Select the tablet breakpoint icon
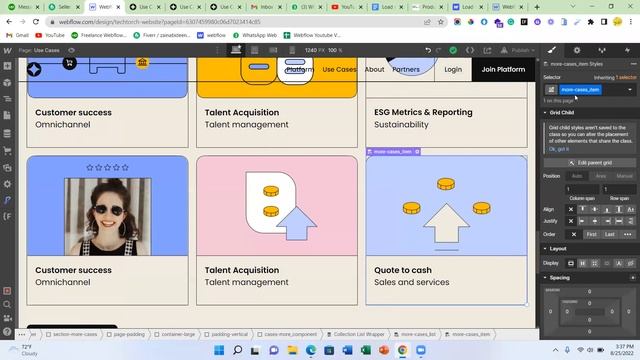 point(255,50)
